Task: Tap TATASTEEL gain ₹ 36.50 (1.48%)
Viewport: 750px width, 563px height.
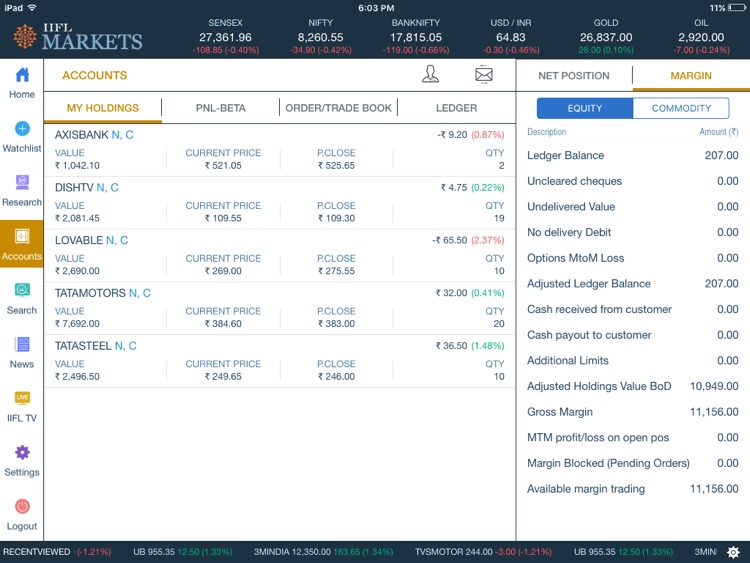Action: point(470,345)
